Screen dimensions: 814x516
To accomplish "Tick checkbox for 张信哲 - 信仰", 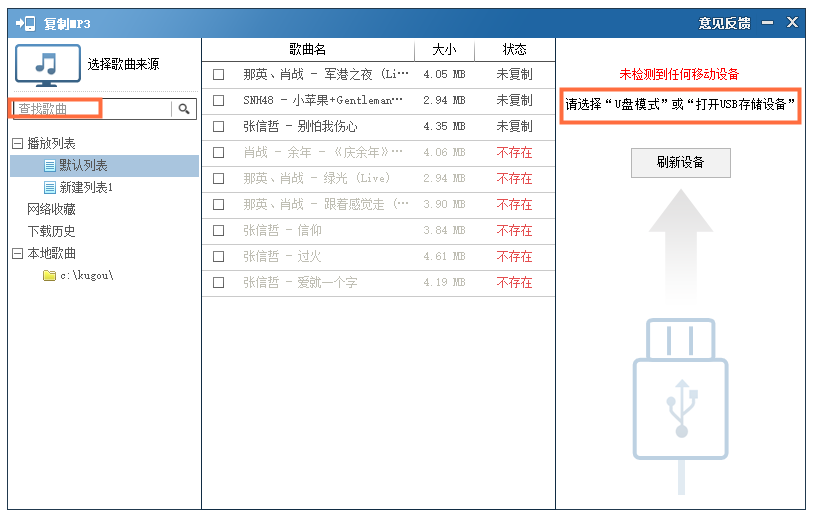I will [219, 230].
